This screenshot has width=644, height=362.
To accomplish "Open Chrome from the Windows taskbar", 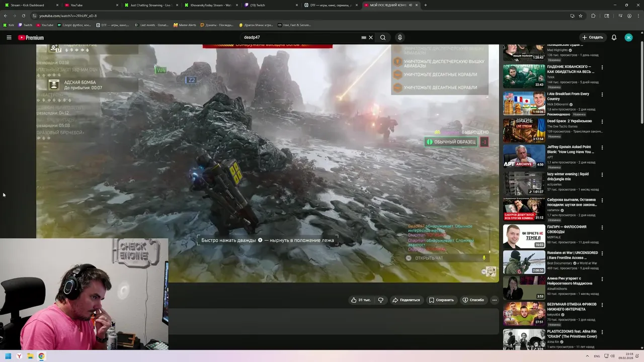I will click(x=41, y=356).
